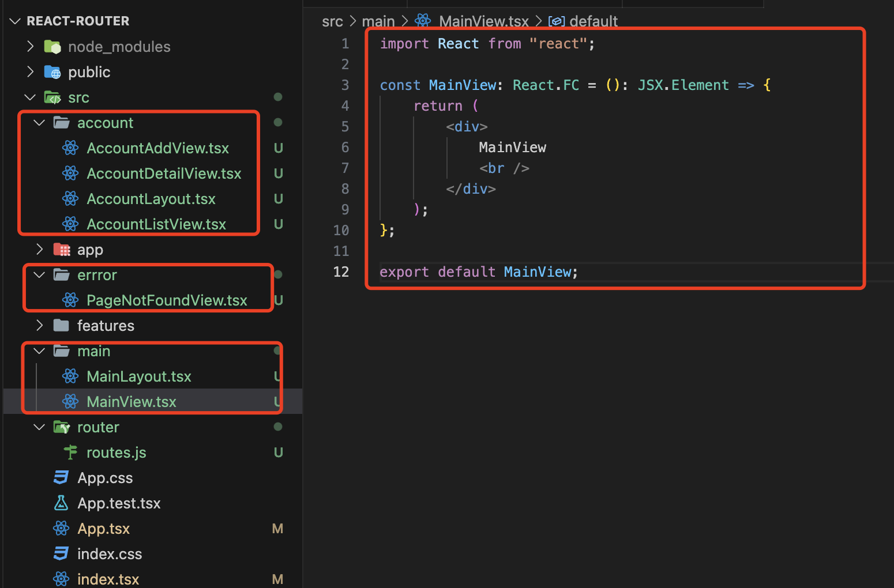Open index.css file
Viewport: 894px width, 588px height.
click(110, 554)
